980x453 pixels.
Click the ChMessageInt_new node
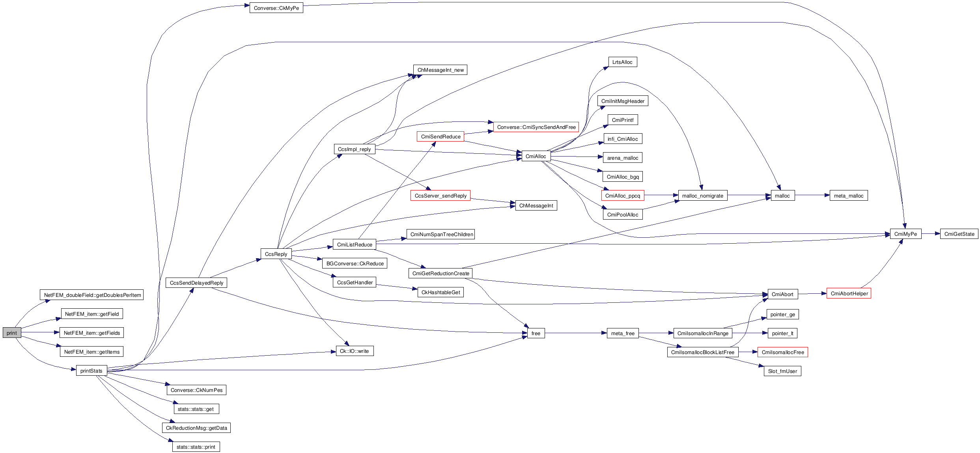click(x=440, y=70)
